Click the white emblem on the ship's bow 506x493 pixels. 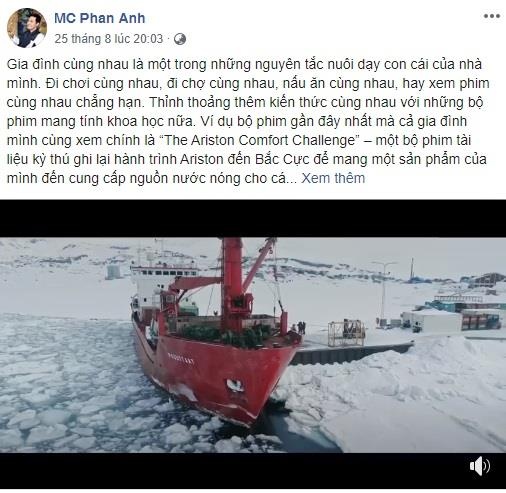(236, 385)
